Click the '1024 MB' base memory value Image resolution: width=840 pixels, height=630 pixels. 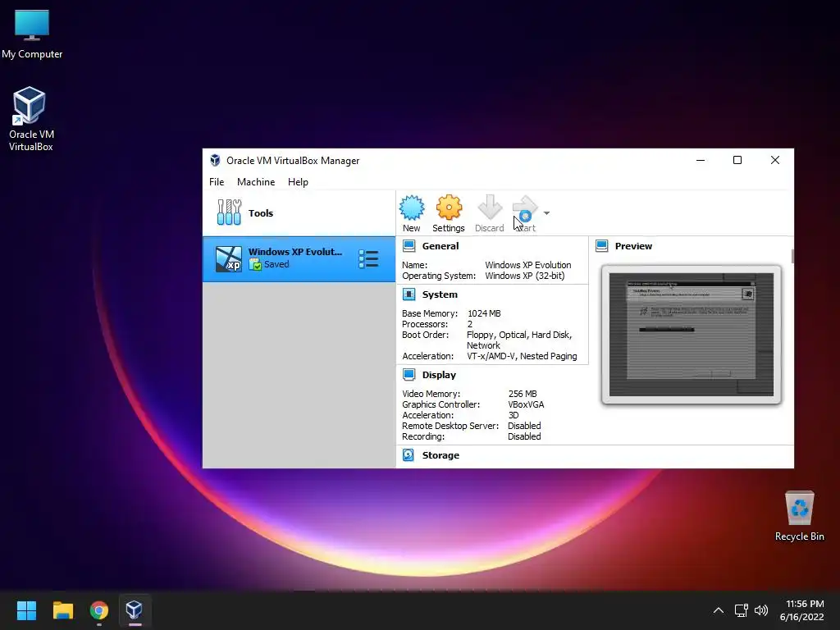484,313
